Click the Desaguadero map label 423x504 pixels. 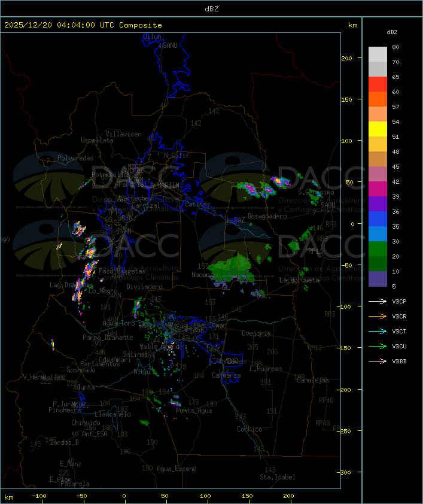coord(267,216)
